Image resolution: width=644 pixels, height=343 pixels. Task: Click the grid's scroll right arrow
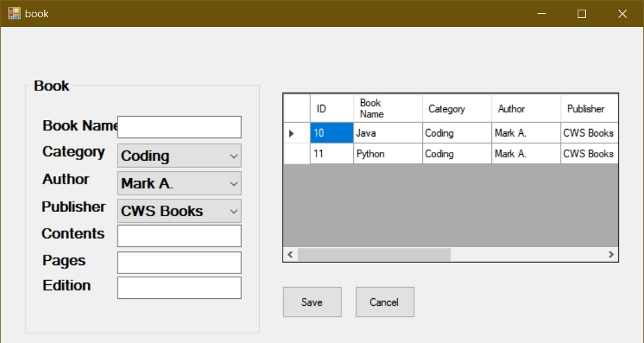[611, 255]
